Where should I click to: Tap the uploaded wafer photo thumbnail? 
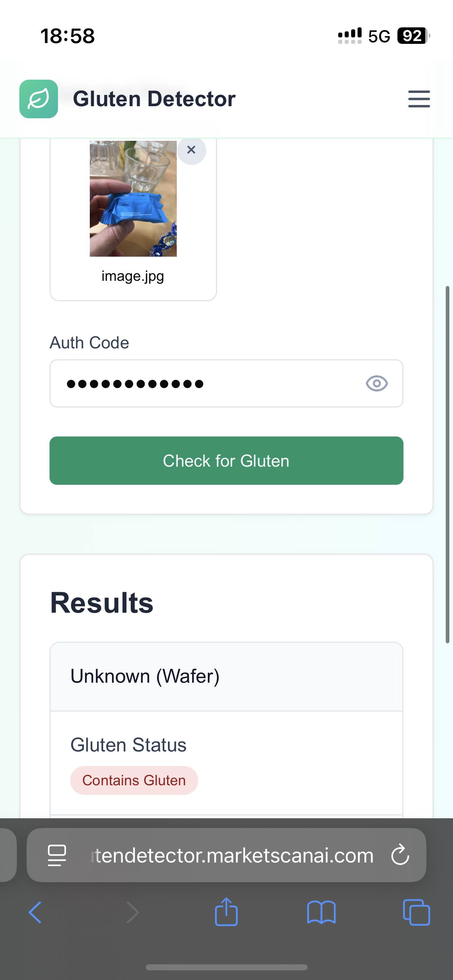click(133, 198)
